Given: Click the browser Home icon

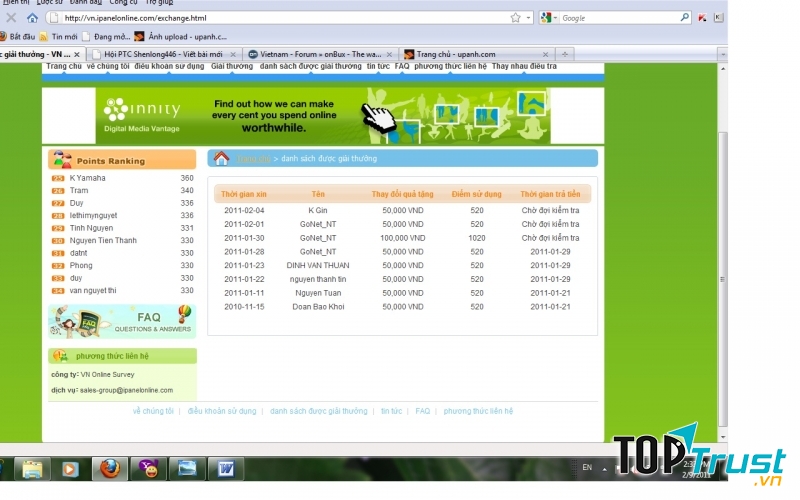Looking at the screenshot, I should 32,18.
